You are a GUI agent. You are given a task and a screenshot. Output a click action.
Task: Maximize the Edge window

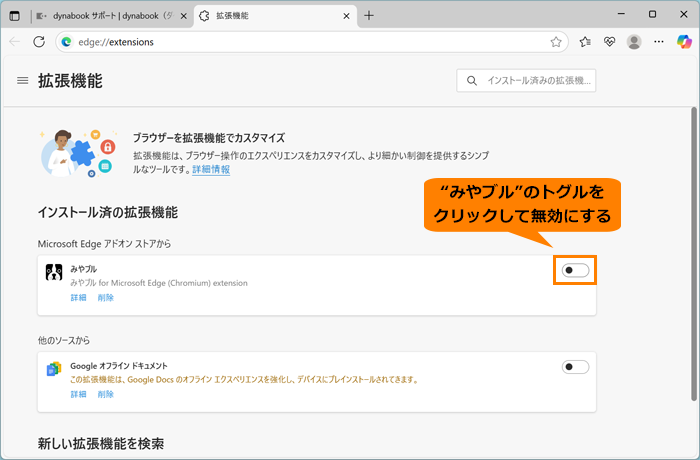point(652,14)
